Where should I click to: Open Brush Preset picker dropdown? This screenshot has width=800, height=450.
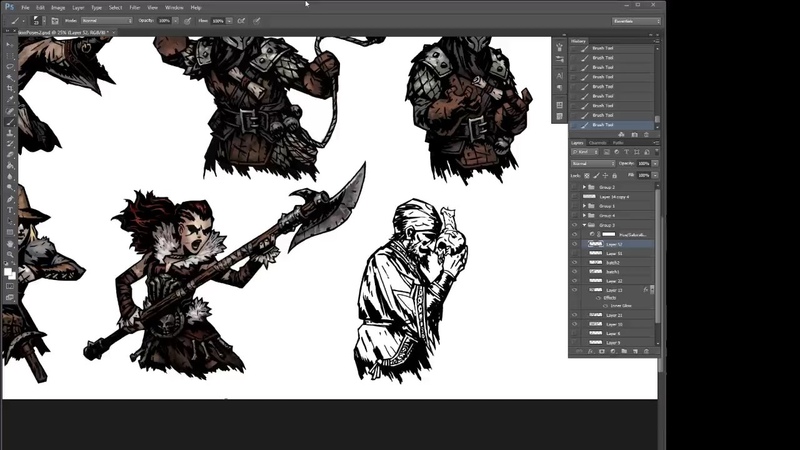point(44,21)
